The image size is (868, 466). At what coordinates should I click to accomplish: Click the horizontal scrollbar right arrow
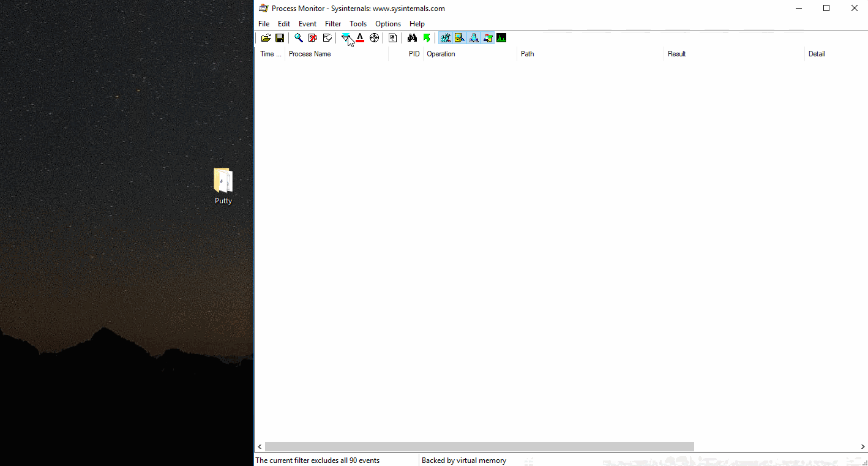click(862, 447)
